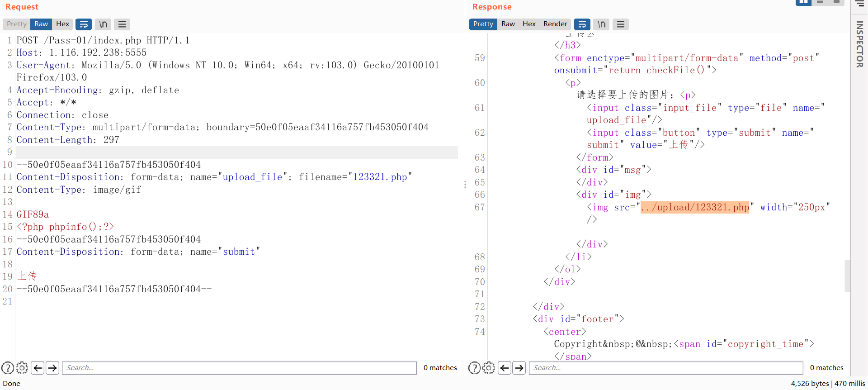Click the 上传 form value line
Screen dimensions: 868x390
(27, 276)
